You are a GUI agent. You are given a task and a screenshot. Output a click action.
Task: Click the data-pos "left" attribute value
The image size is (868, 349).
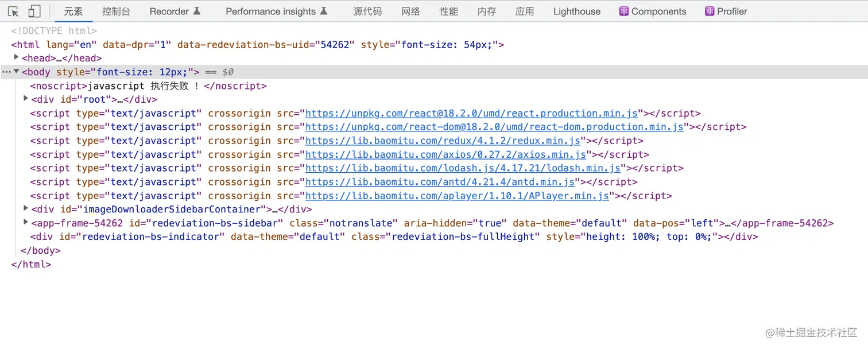pyautogui.click(x=702, y=223)
